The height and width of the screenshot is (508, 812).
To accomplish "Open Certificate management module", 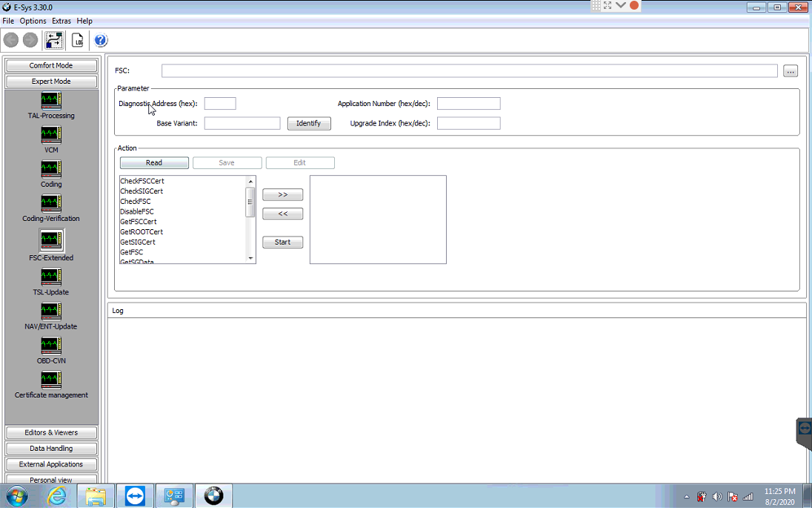I will tap(50, 384).
